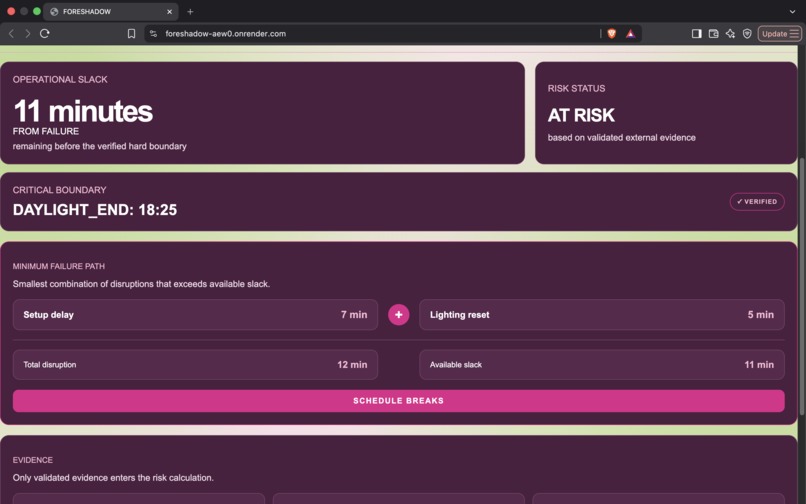Image resolution: width=806 pixels, height=504 pixels.
Task: Open the Brave Wallet icon
Action: [x=713, y=33]
